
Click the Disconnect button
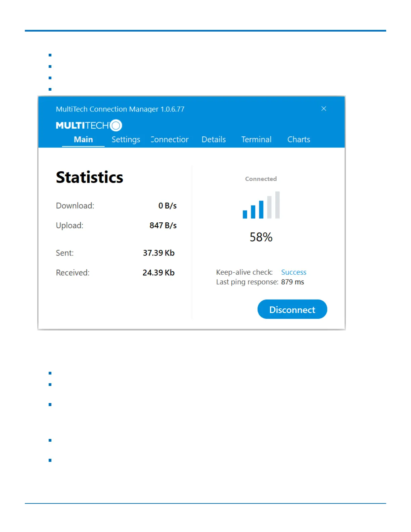point(292,309)
